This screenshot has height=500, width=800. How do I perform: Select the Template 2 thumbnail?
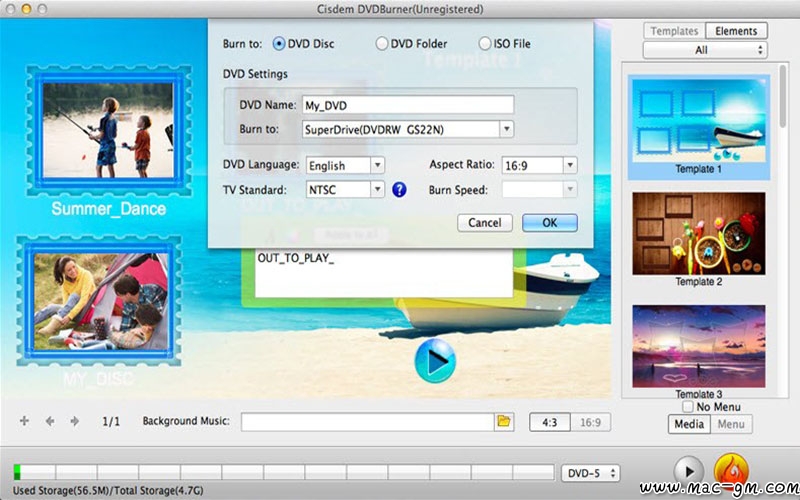click(698, 234)
